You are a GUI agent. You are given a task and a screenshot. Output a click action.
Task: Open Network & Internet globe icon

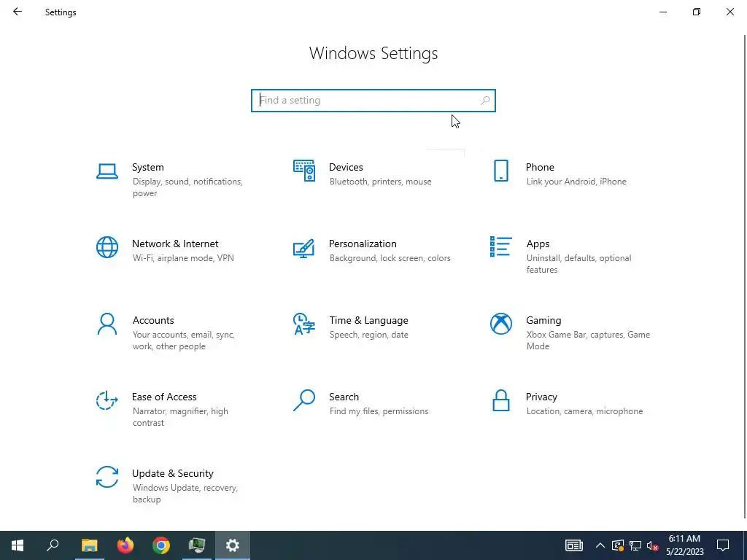107,247
